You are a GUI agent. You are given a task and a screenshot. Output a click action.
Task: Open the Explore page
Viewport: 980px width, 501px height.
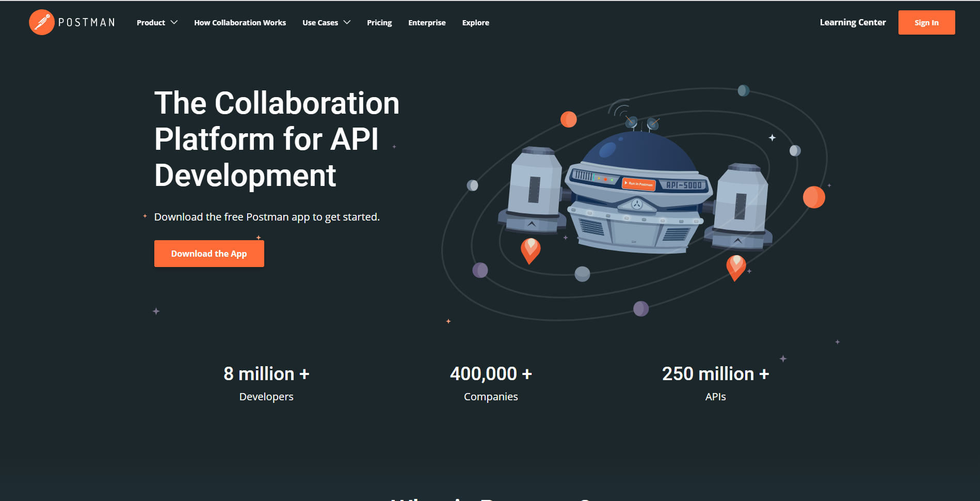click(x=476, y=23)
